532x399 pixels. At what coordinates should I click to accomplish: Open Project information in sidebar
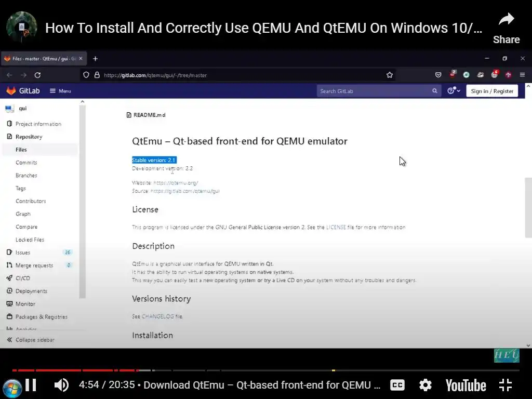click(x=38, y=124)
